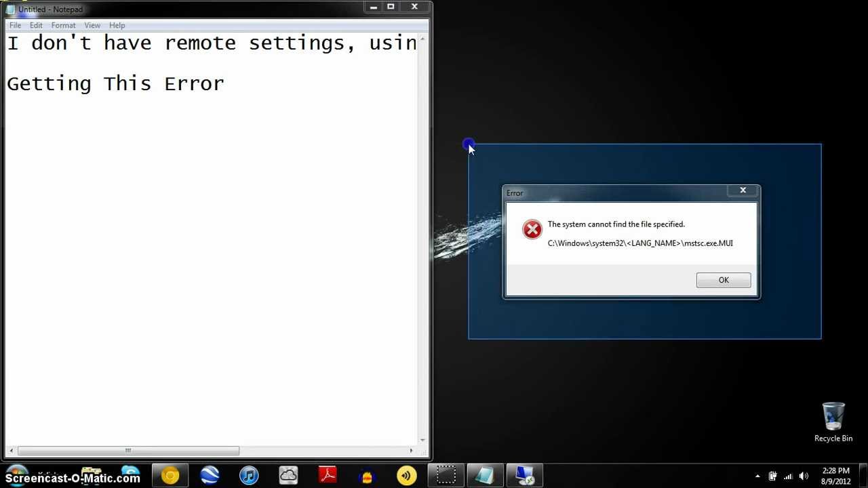Click the right arrow of Notepad's horizontal scrollbar

[411, 451]
